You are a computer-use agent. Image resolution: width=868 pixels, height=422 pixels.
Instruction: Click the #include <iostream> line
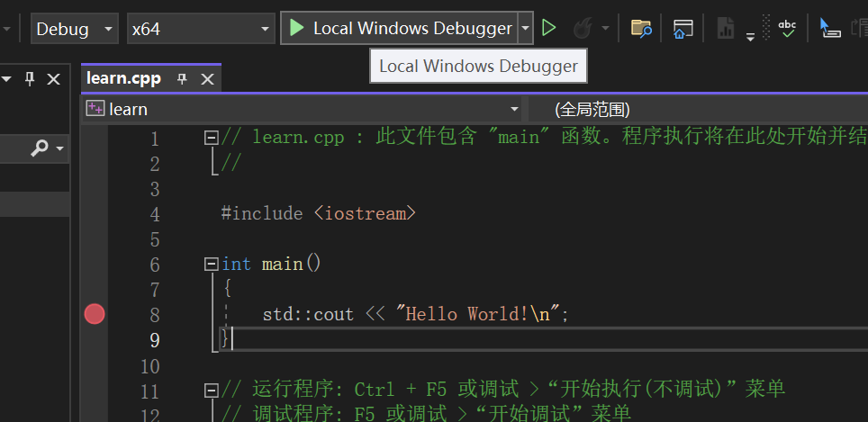[x=319, y=213]
